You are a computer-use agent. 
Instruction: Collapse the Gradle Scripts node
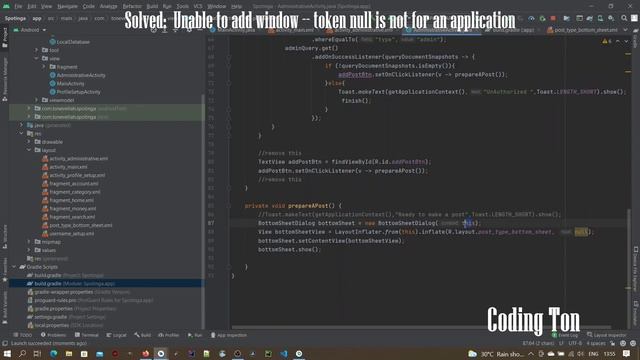tap(14, 267)
